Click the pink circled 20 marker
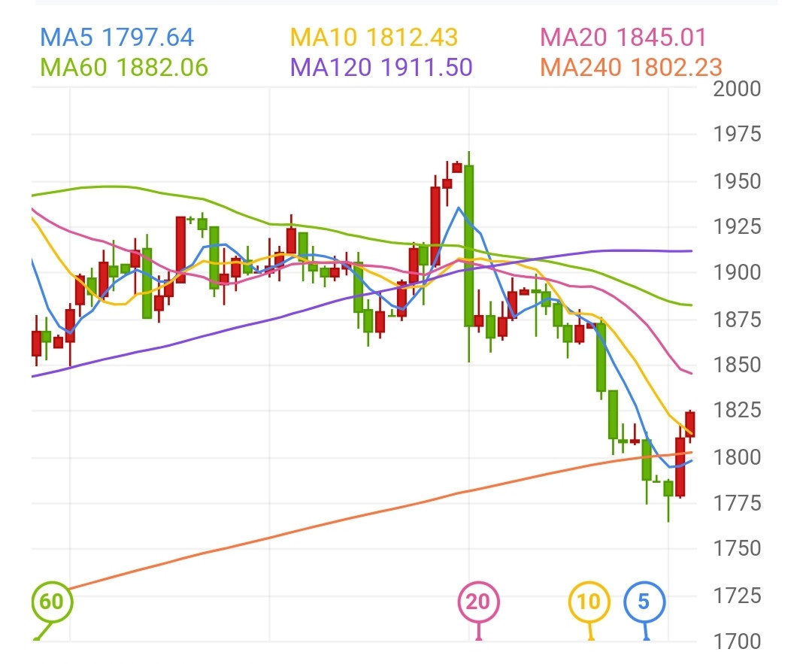The width and height of the screenshot is (812, 664). 478,602
